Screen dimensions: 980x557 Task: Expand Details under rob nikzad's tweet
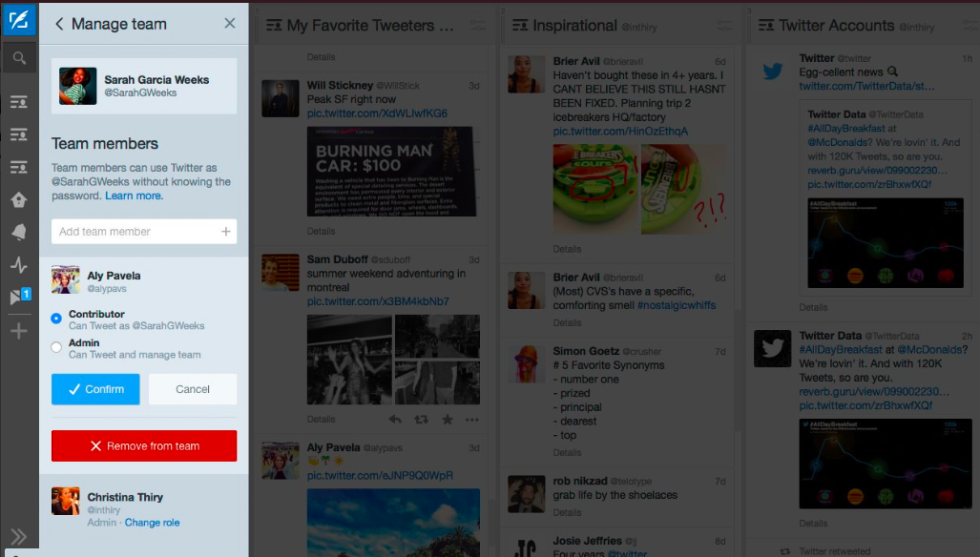point(567,513)
